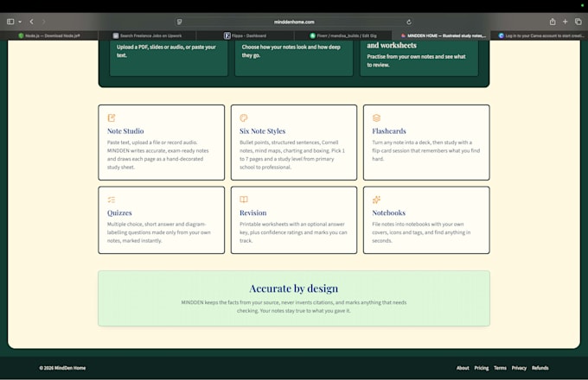
Task: Show the Safari sidebar
Action: pyautogui.click(x=10, y=22)
